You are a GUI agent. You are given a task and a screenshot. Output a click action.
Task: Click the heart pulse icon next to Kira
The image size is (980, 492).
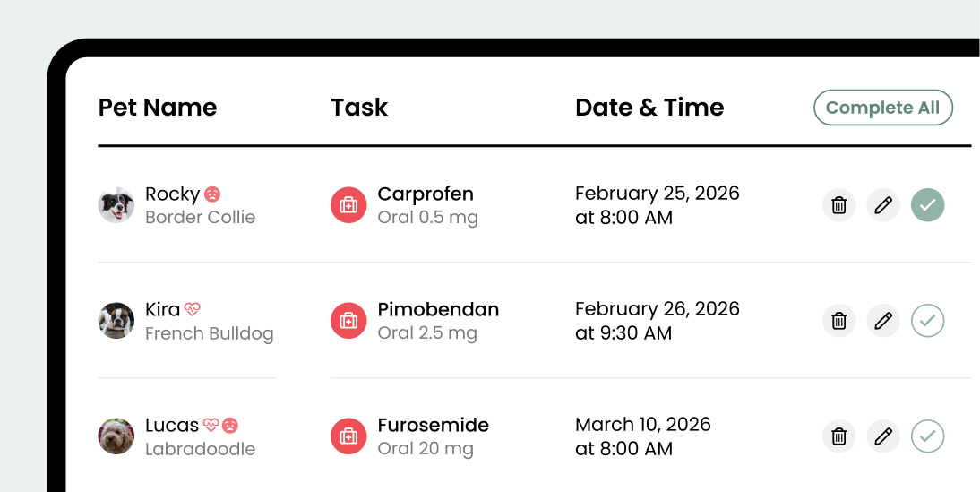pos(193,309)
